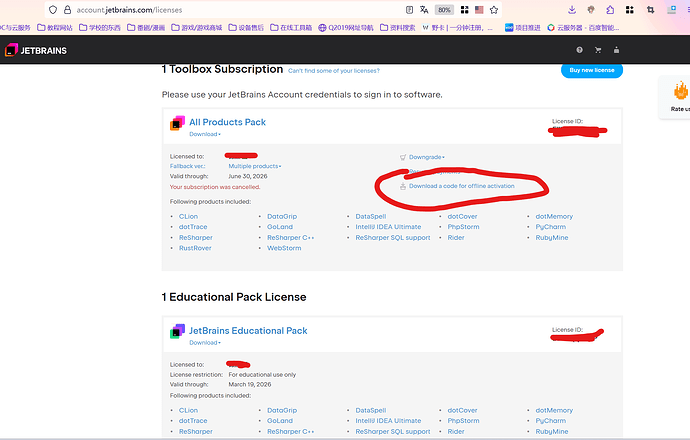Open the 设备售后 bookmark folder
Image resolution: width=690 pixels, height=440 pixels.
pyautogui.click(x=246, y=28)
